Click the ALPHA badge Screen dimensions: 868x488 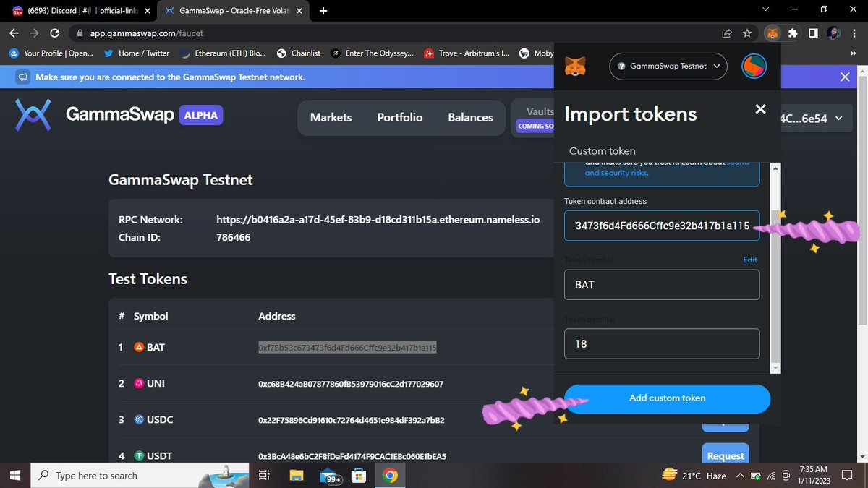click(201, 116)
